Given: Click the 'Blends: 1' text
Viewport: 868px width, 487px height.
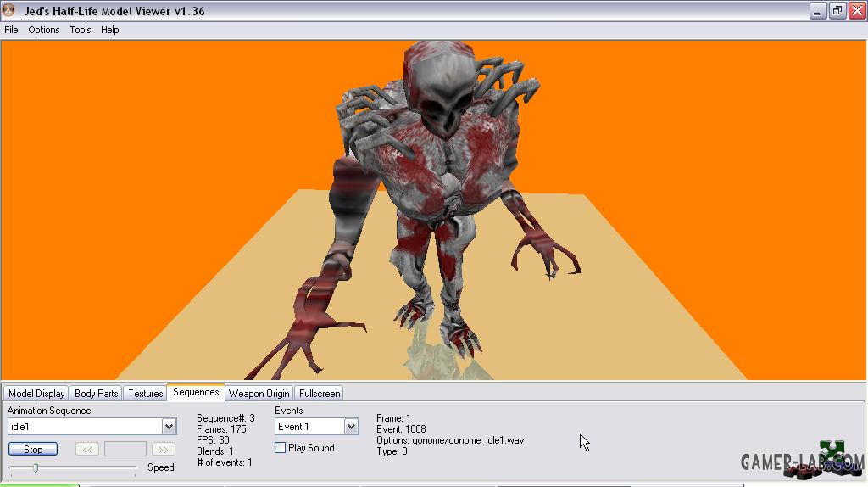Looking at the screenshot, I should [x=215, y=451].
